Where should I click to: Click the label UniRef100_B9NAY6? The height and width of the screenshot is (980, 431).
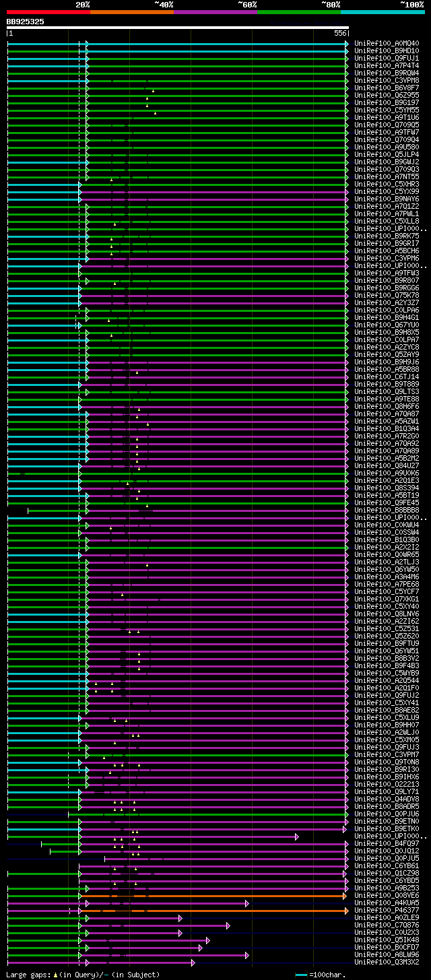(x=387, y=199)
